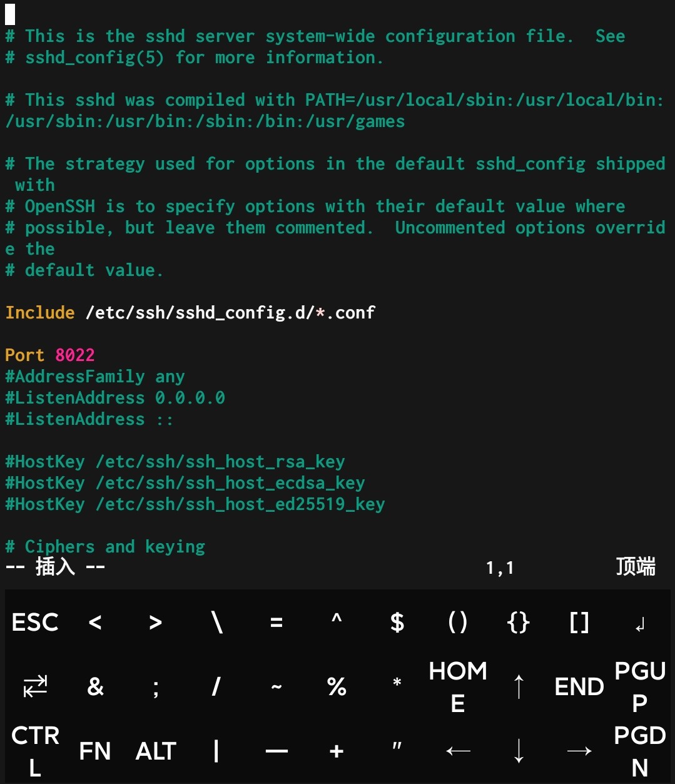Image resolution: width=675 pixels, height=784 pixels.
Task: Tap the ESC key
Action: tap(35, 622)
